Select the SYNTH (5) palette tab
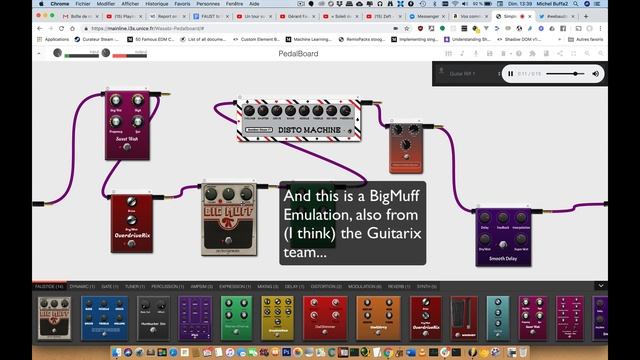The height and width of the screenshot is (360, 640). 427,287
